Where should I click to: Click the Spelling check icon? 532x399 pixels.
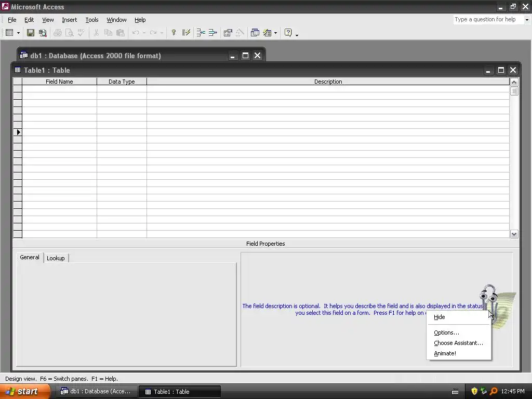pyautogui.click(x=81, y=33)
